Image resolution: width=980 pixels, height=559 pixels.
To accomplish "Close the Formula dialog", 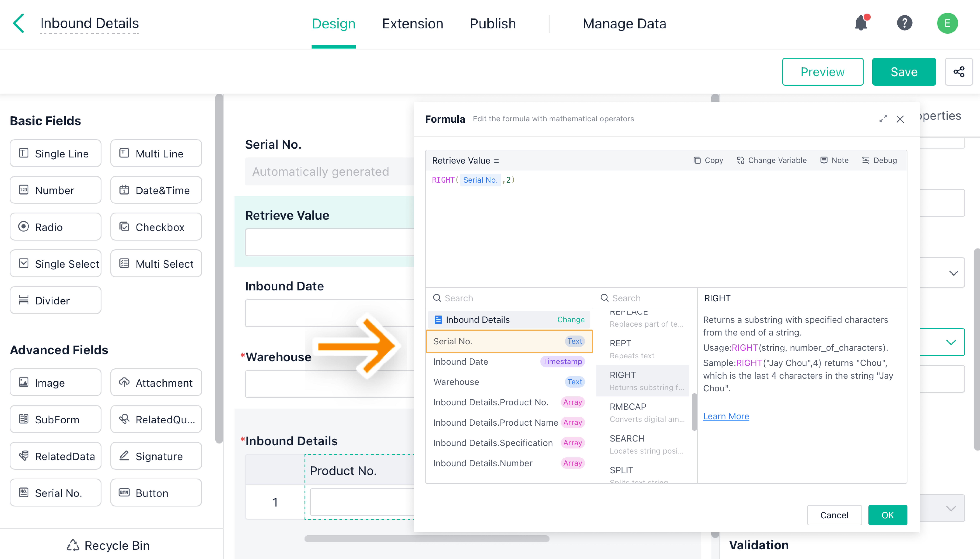I will [900, 119].
